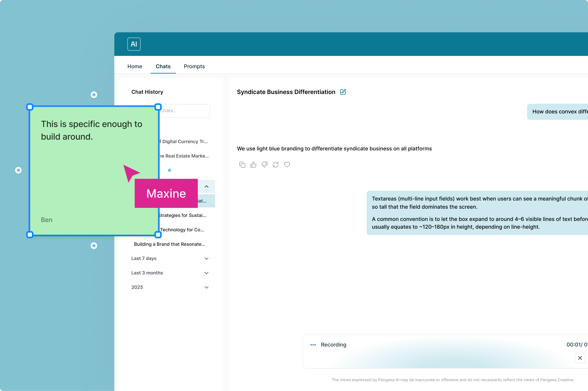Select the Chats tab

[163, 66]
